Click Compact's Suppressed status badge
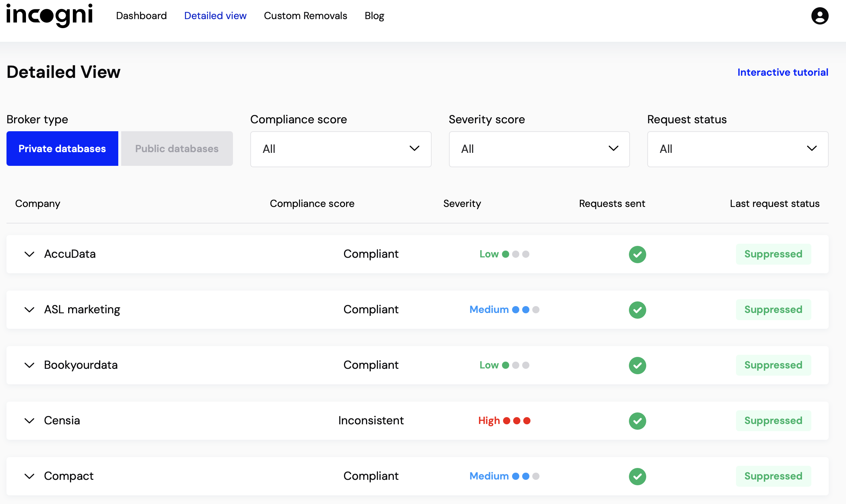 773,476
